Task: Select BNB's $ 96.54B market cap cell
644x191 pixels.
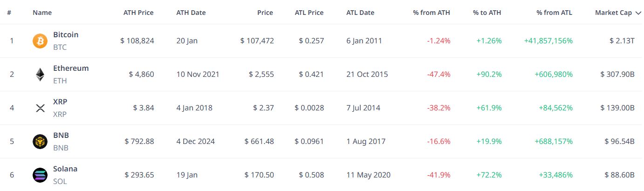Action: [x=619, y=141]
